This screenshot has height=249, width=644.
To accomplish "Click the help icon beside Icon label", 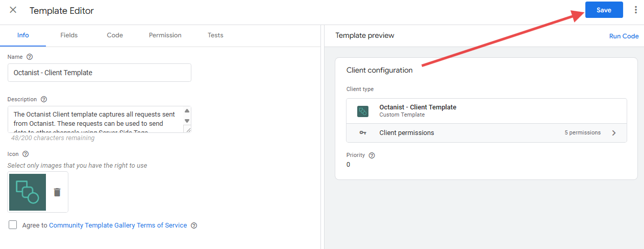I will [26, 153].
